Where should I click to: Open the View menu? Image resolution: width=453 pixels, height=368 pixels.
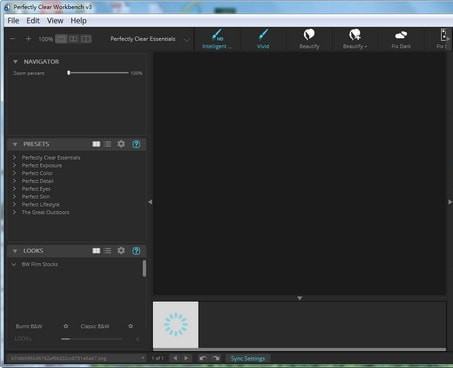coord(55,21)
